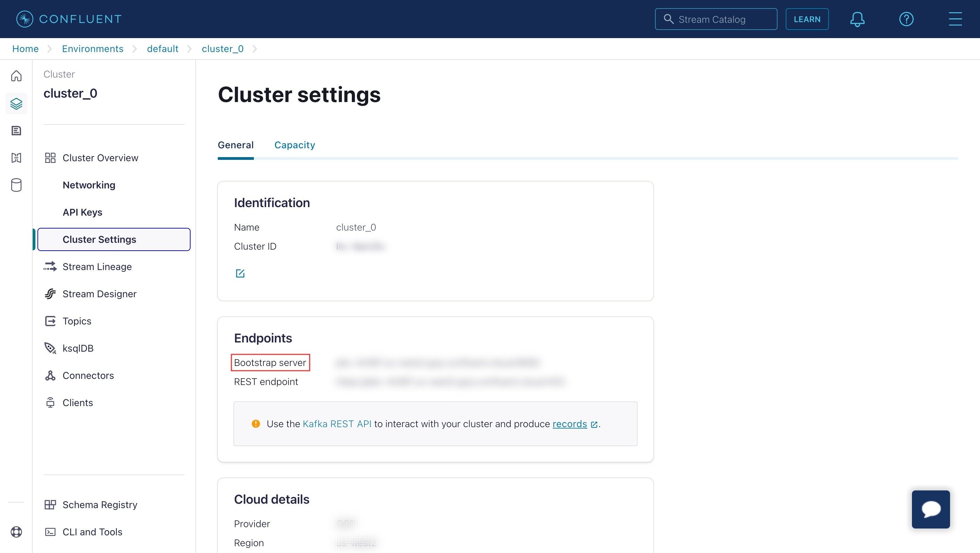Image resolution: width=980 pixels, height=553 pixels.
Task: Open the map book icon in rail
Action: (x=16, y=157)
